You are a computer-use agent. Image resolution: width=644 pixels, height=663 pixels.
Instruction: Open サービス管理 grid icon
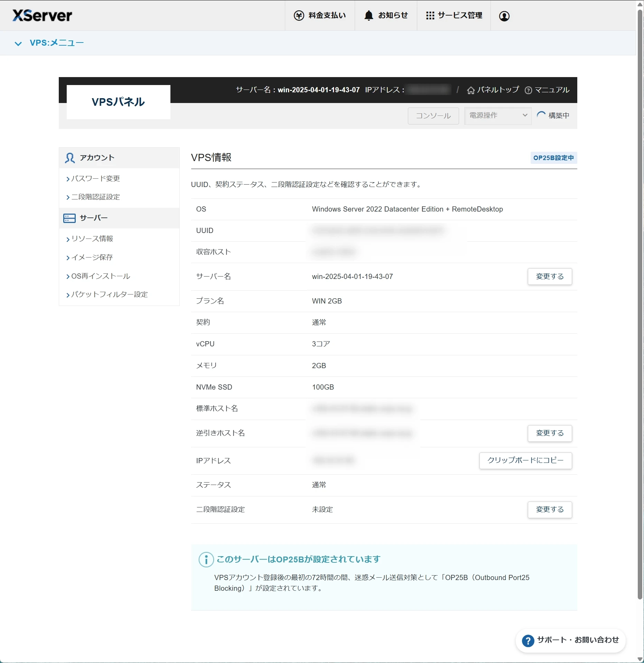click(430, 16)
